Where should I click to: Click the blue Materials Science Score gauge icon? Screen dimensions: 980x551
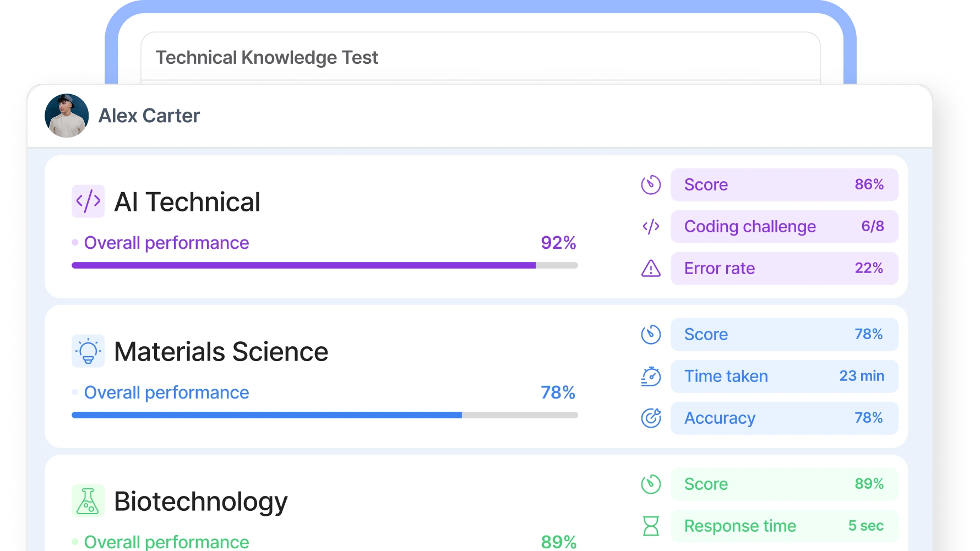tap(651, 334)
